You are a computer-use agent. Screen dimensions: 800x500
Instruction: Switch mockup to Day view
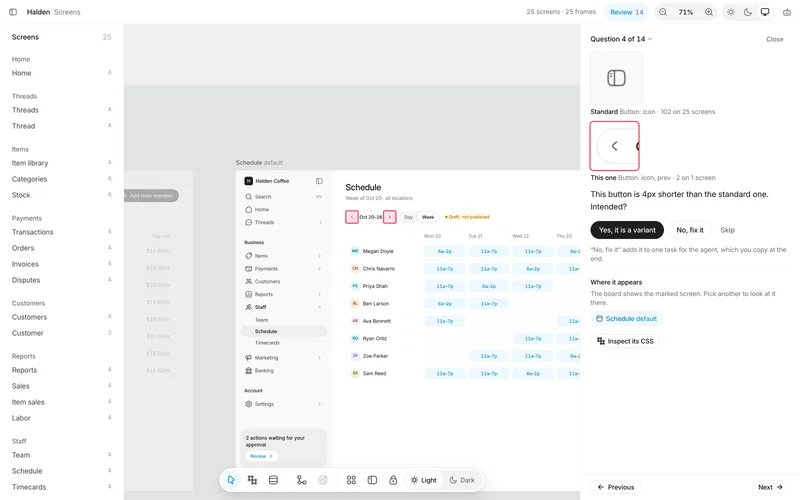[408, 217]
